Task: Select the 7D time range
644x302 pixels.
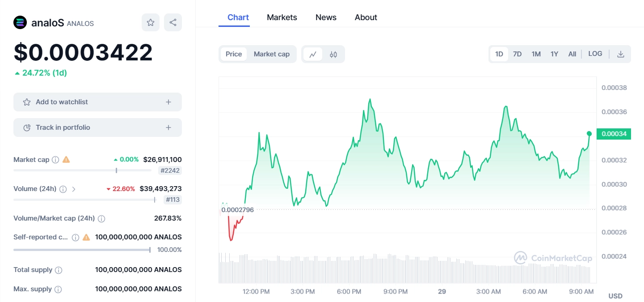Action: tap(517, 53)
